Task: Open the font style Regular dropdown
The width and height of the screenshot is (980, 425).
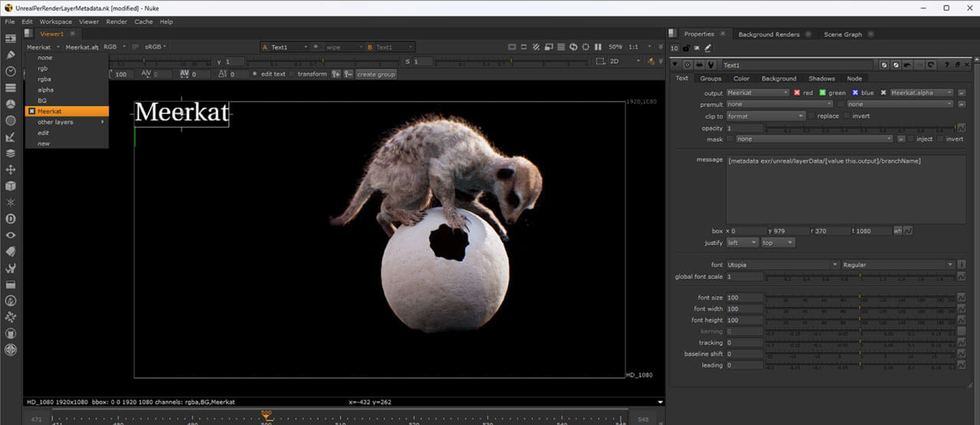Action: (897, 264)
